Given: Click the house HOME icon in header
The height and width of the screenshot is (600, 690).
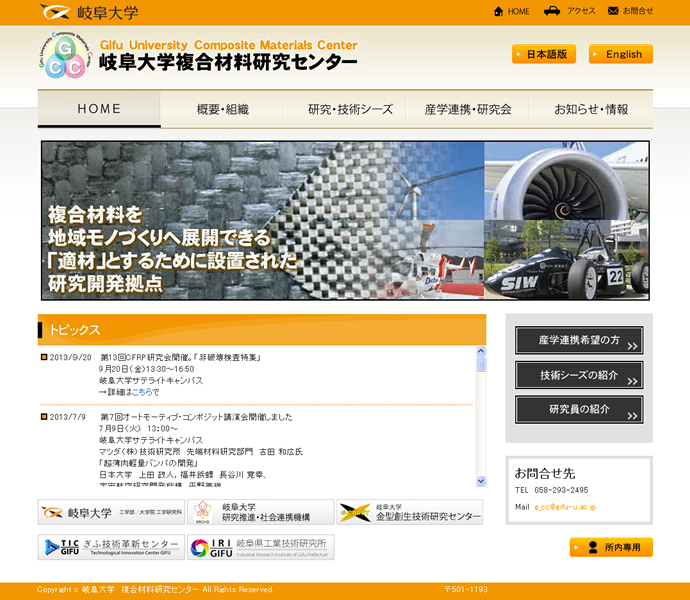Looking at the screenshot, I should coord(498,11).
